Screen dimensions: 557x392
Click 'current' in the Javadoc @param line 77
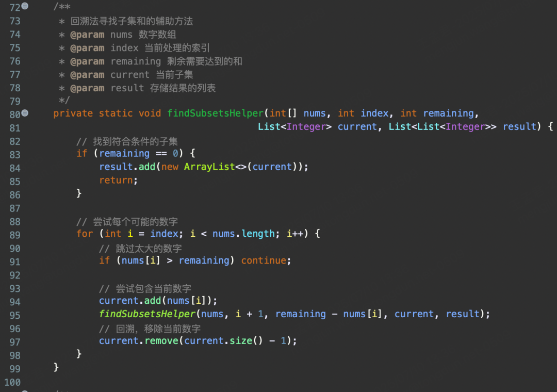coord(129,75)
